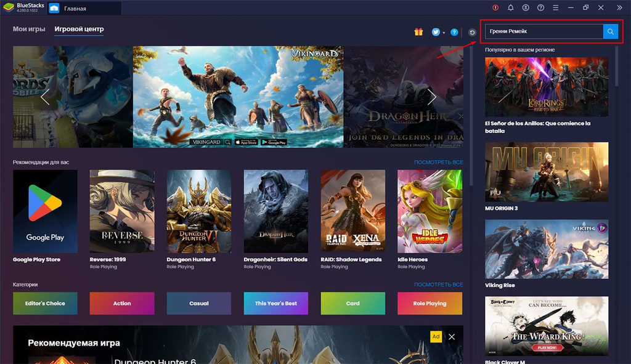This screenshot has height=364, width=631.
Task: Click the Google Play badge on banner
Action: 274,142
